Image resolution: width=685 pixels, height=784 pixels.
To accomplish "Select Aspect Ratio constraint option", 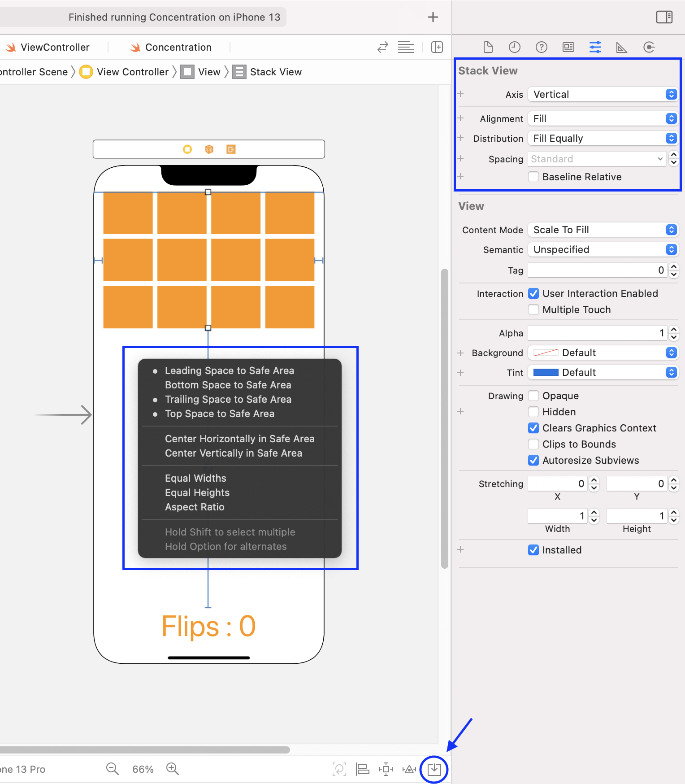I will coord(195,507).
